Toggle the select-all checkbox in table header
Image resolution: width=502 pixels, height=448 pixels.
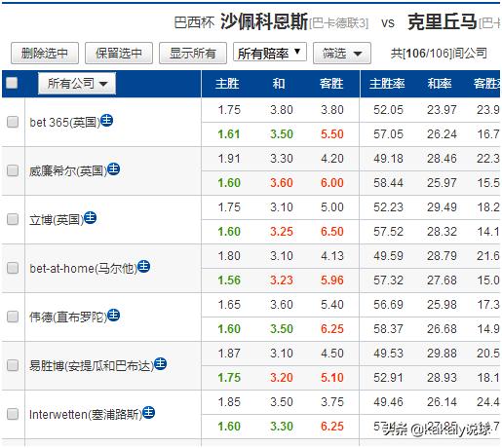click(x=12, y=83)
